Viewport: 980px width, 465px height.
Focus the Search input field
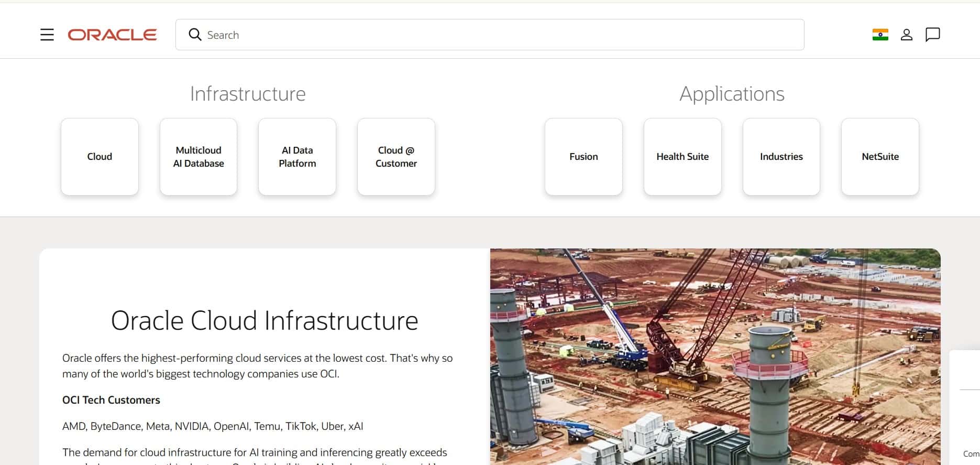tap(490, 35)
